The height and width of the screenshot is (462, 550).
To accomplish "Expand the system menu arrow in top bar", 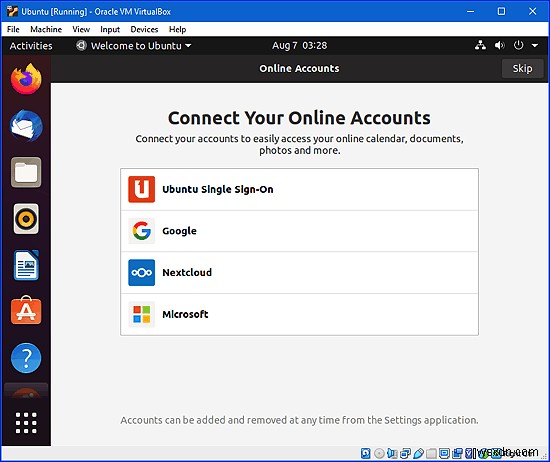I will tap(535, 45).
